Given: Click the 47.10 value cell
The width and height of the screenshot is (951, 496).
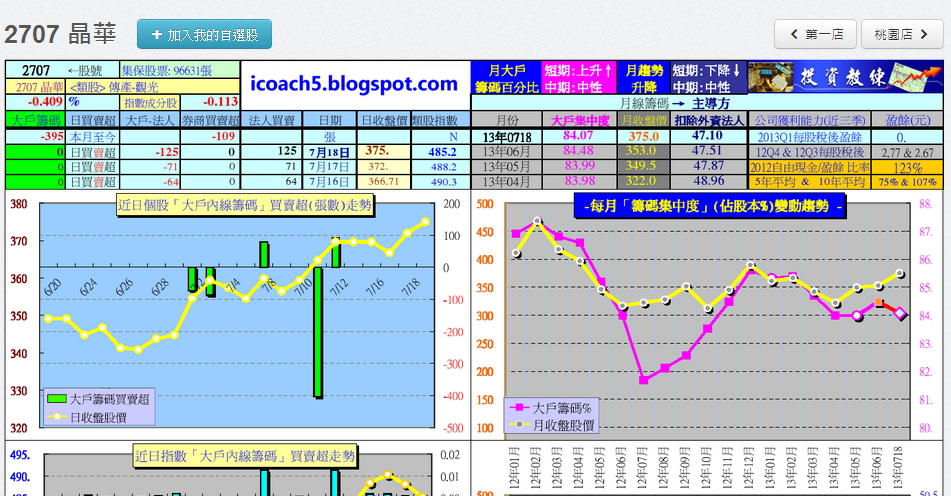Looking at the screenshot, I should [708, 136].
